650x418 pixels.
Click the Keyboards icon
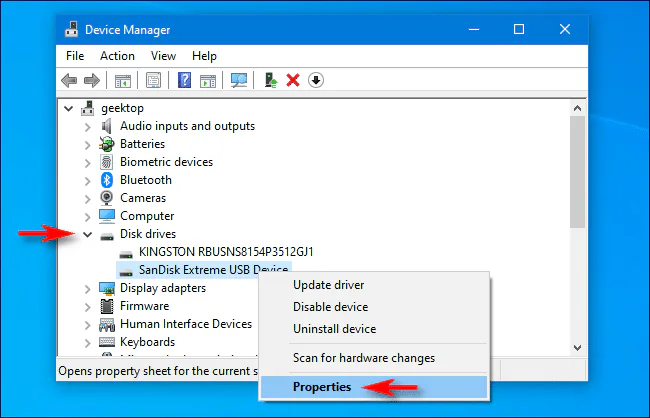[x=107, y=342]
